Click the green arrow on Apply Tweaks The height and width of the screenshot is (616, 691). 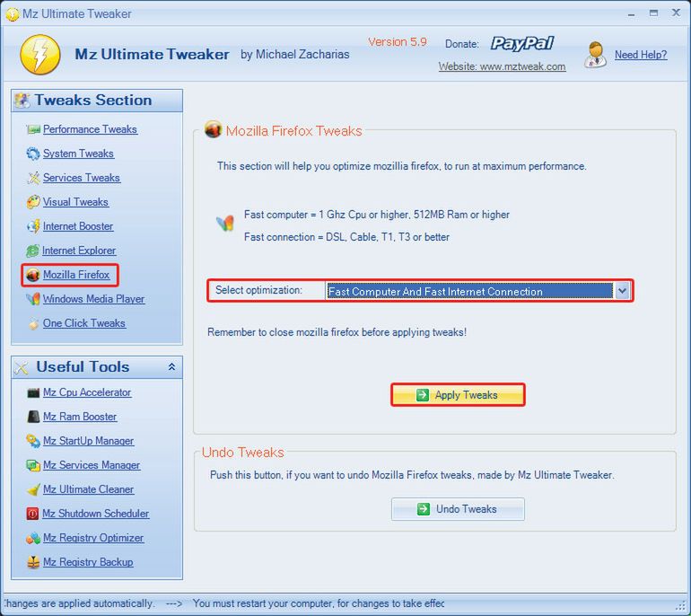[422, 394]
